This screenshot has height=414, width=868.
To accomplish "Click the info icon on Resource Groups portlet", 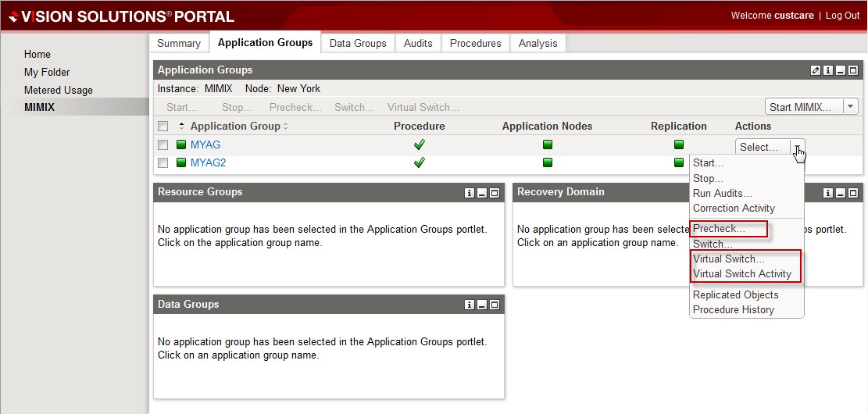I will pos(470,193).
